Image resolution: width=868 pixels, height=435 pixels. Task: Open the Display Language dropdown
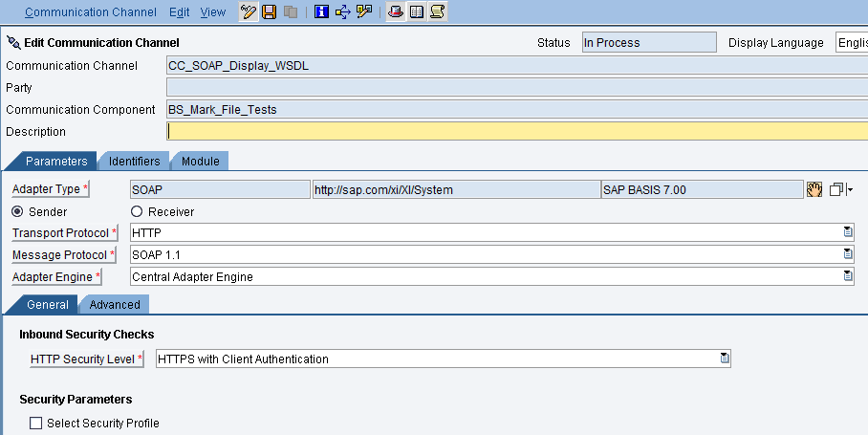(x=852, y=43)
